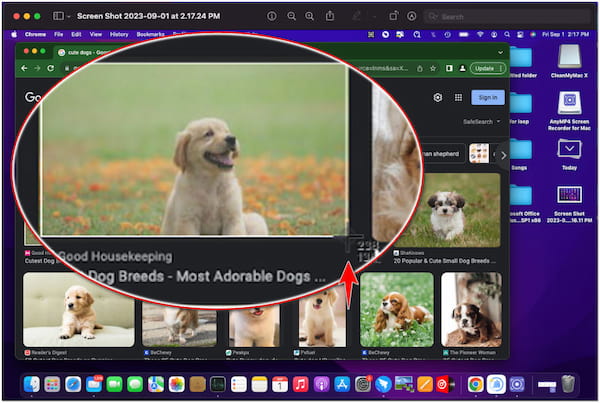Open the Edit menu
This screenshot has height=403, width=600.
(76, 34)
